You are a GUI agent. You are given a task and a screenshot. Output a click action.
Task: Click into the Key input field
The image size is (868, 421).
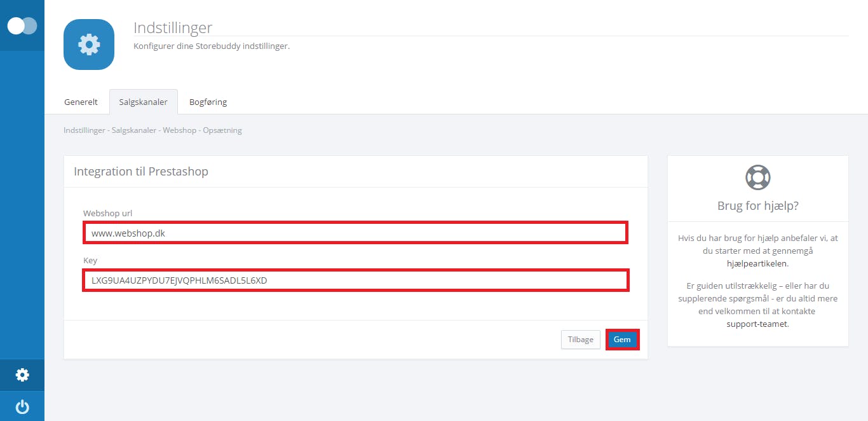click(x=356, y=280)
